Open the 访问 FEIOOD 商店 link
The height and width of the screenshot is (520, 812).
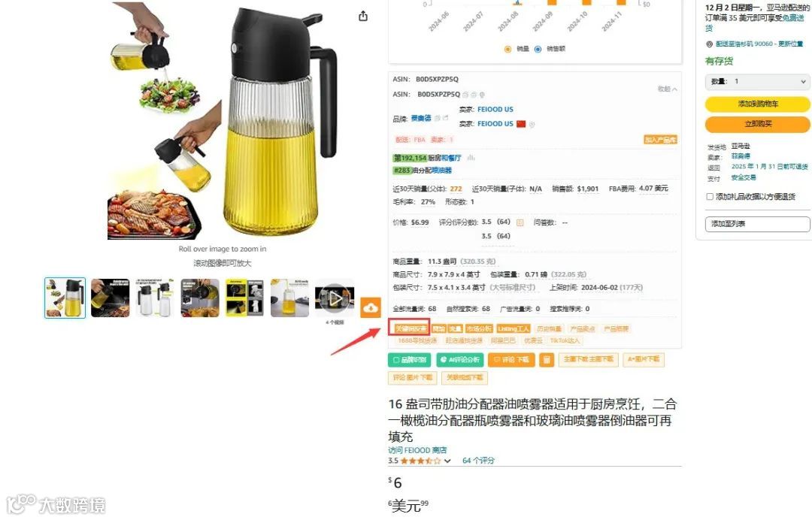[417, 450]
